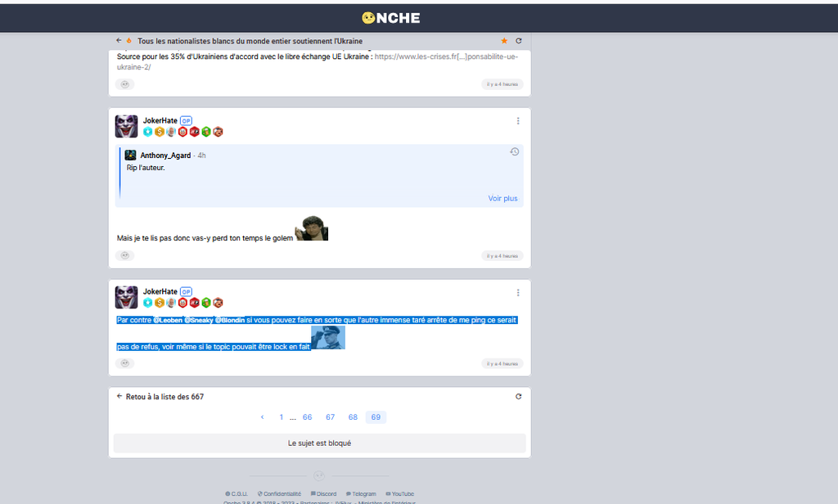Image resolution: width=838 pixels, height=504 pixels.
Task: Open JokerHate's profile name in the post quoting Anthony_Agard
Action: click(x=160, y=121)
